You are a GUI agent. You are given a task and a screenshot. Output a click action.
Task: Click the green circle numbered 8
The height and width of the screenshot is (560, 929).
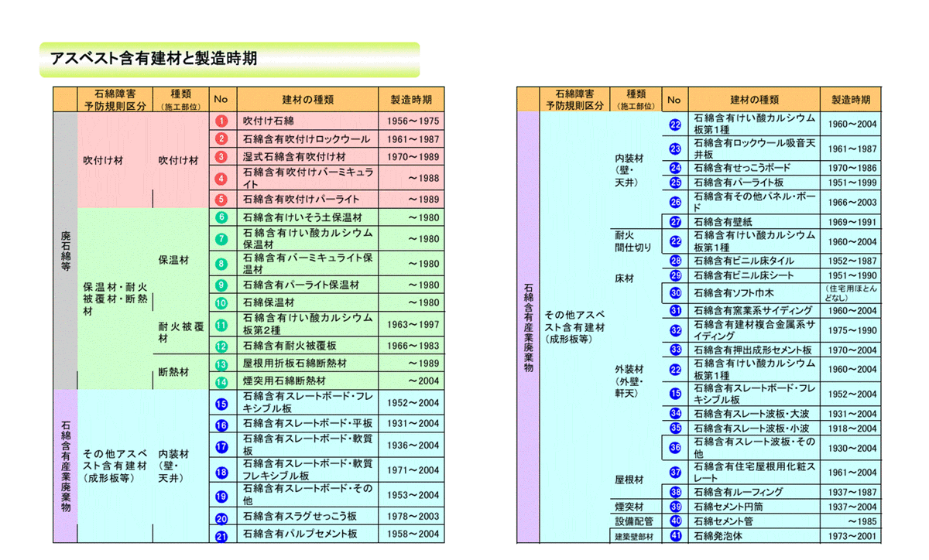(x=221, y=264)
